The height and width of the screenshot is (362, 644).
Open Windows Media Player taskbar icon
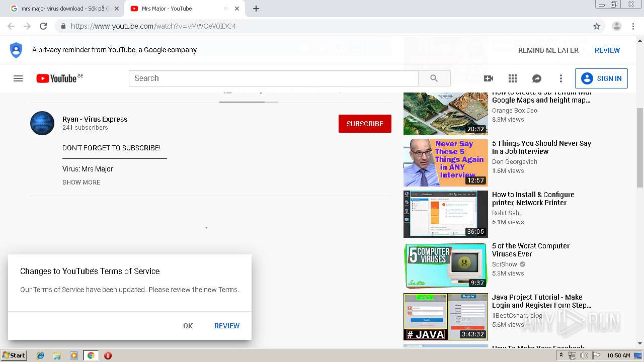(x=74, y=355)
